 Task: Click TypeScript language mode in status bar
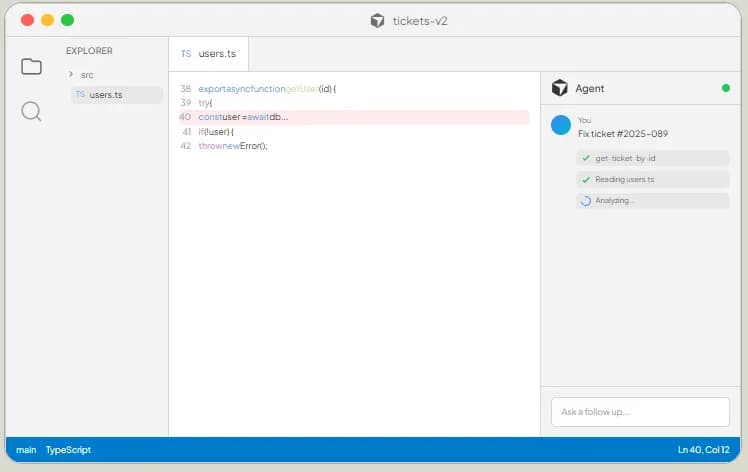coord(68,450)
